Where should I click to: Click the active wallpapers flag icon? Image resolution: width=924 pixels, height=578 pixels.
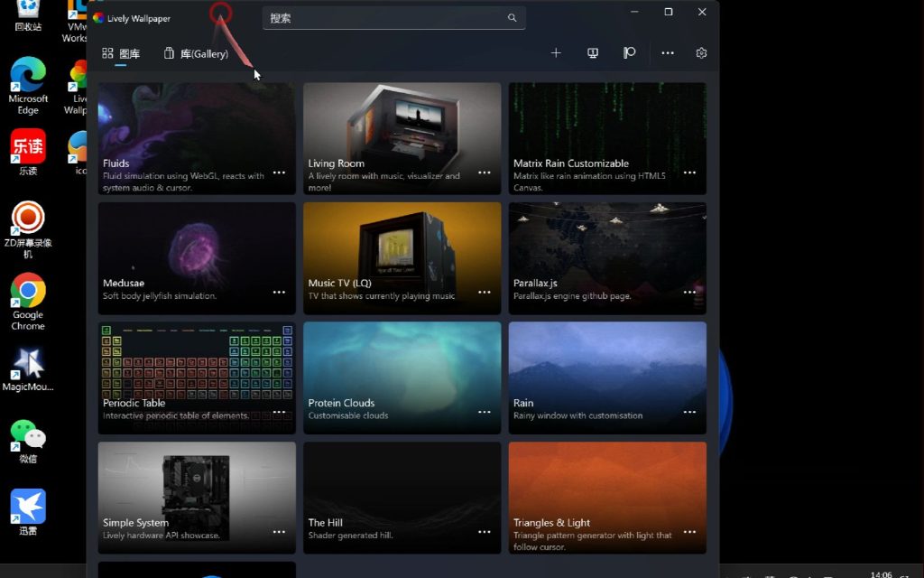[x=630, y=53]
